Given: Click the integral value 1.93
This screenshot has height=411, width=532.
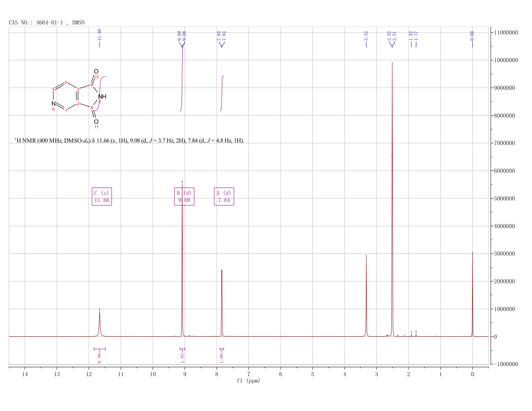Looking at the screenshot, I should pyautogui.click(x=182, y=358).
